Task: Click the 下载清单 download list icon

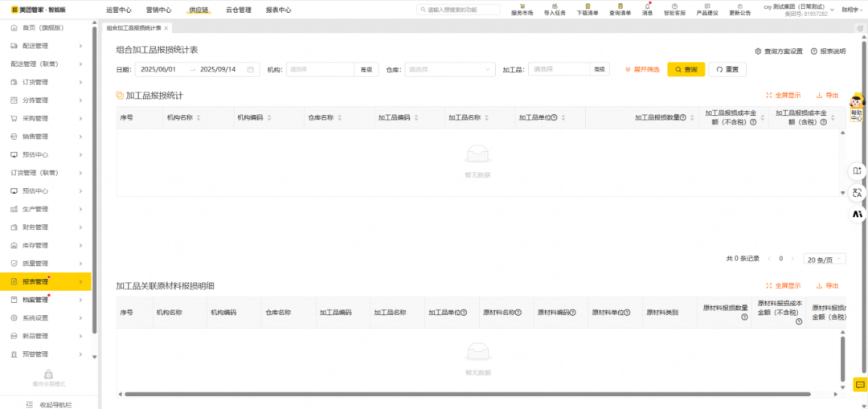Action: (x=588, y=6)
